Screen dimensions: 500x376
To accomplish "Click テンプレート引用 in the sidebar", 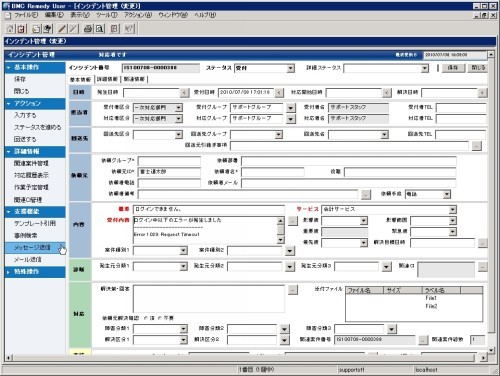I will [35, 224].
